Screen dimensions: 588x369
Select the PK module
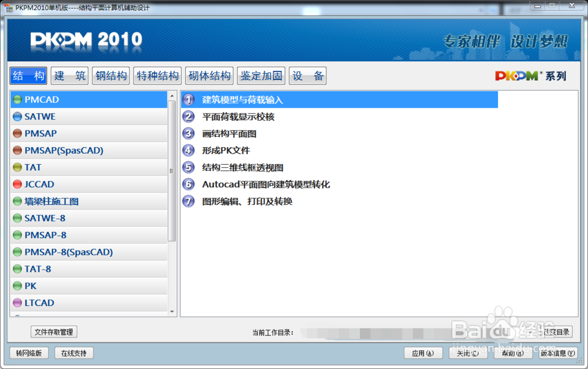89,285
